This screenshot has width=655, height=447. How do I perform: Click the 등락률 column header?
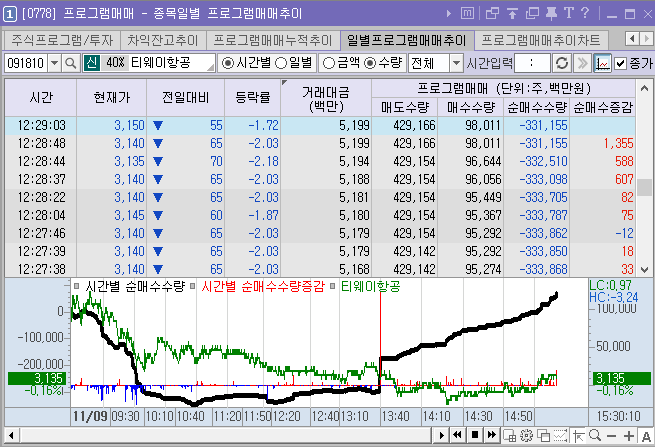253,97
